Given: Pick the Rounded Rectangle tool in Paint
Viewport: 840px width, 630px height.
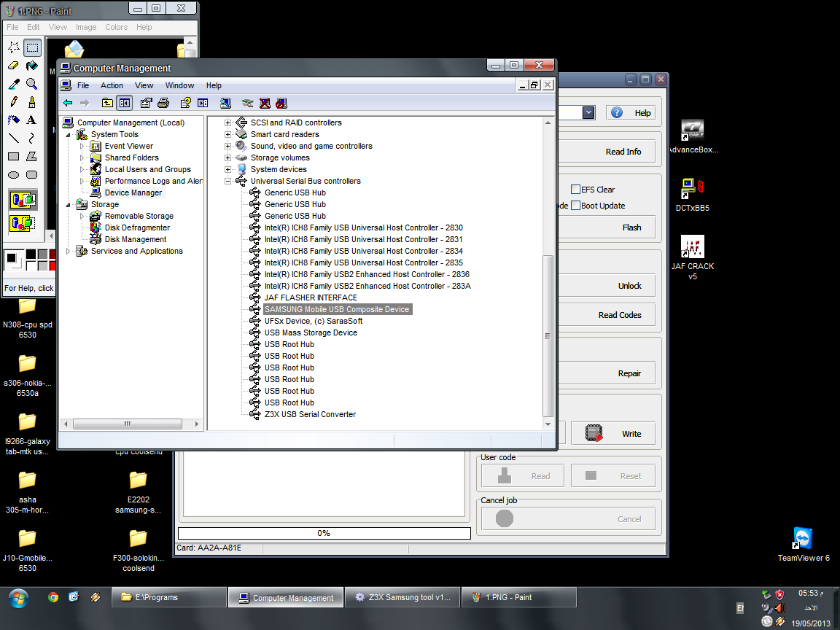Looking at the screenshot, I should tap(32, 175).
